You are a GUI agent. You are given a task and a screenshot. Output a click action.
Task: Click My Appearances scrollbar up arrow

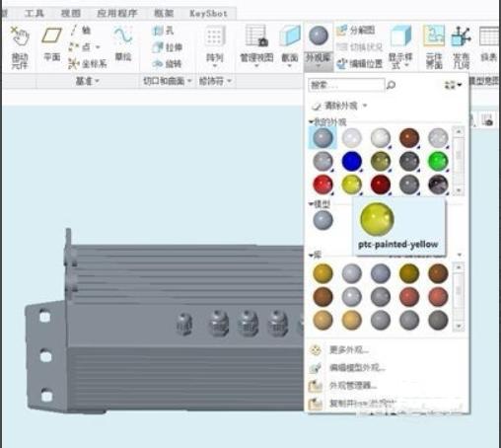point(459,131)
